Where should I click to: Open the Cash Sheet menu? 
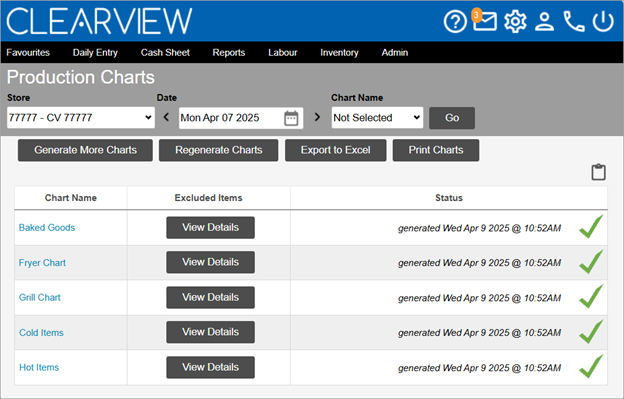point(165,53)
